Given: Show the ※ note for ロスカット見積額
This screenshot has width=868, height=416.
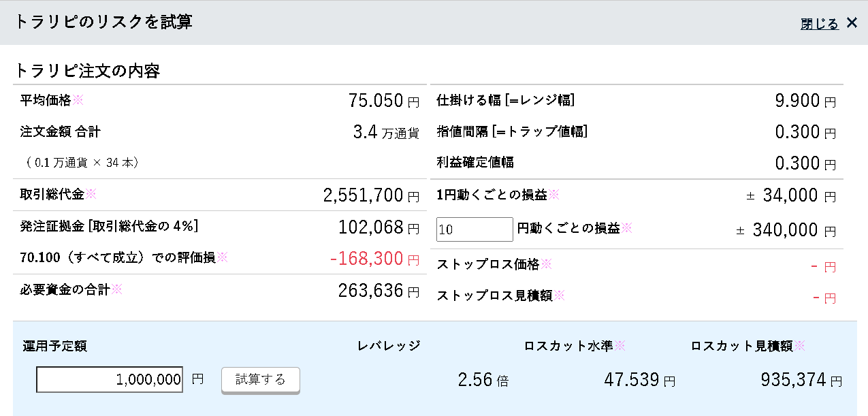Looking at the screenshot, I should (x=799, y=346).
